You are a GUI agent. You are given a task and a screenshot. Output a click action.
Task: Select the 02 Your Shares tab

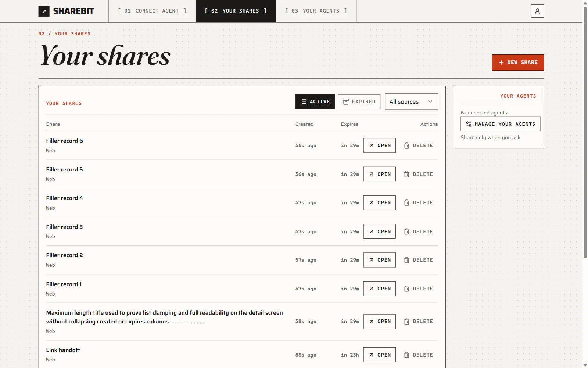pos(236,11)
